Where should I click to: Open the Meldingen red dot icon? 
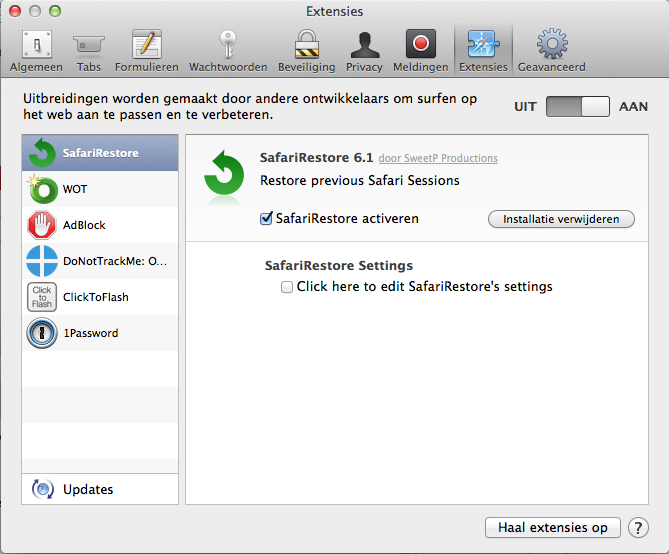point(421,44)
